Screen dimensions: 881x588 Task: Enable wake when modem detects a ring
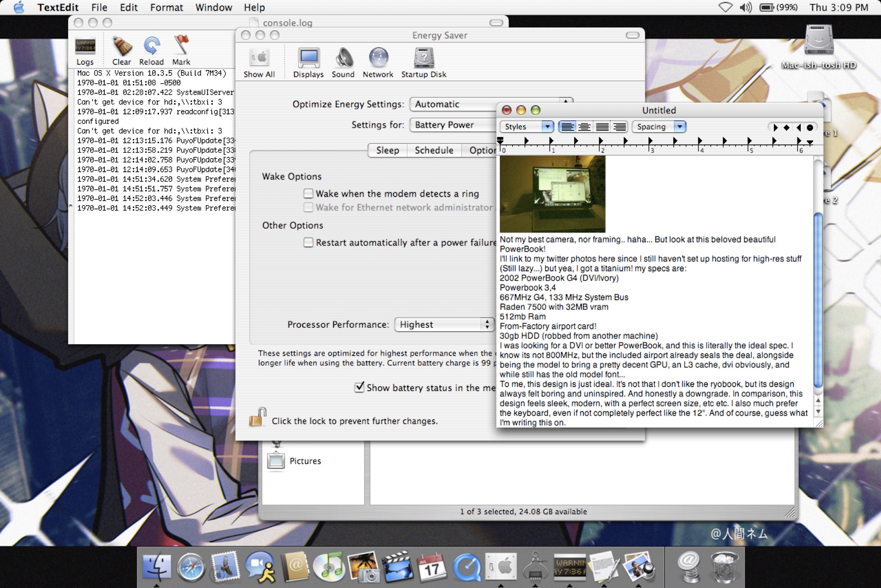pos(308,193)
